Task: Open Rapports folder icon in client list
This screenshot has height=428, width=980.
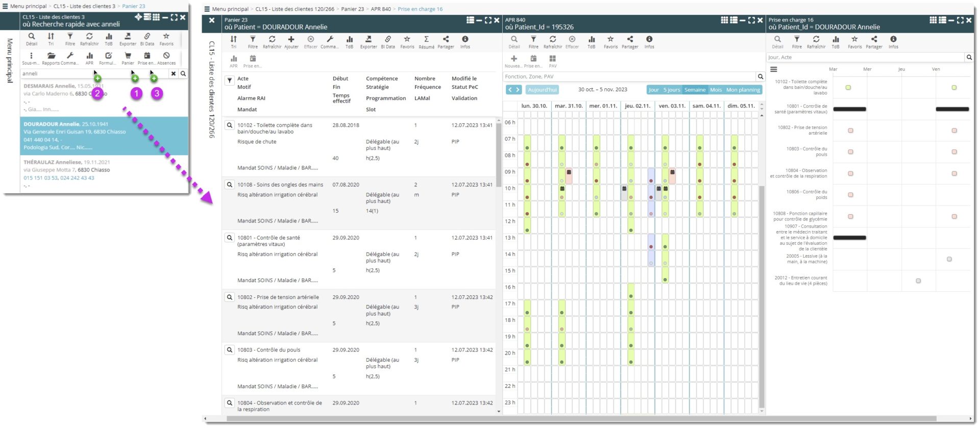Action: click(x=51, y=56)
